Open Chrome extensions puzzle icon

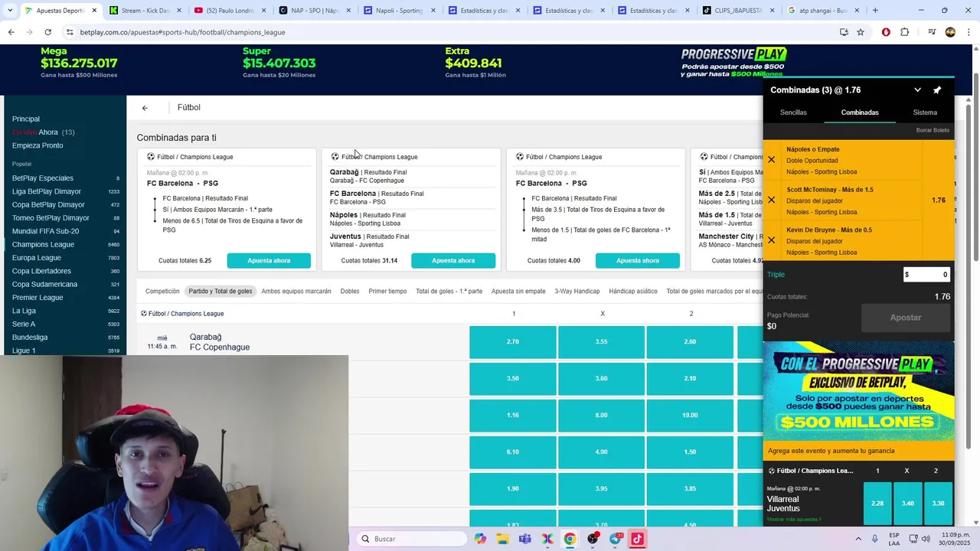coord(905,32)
